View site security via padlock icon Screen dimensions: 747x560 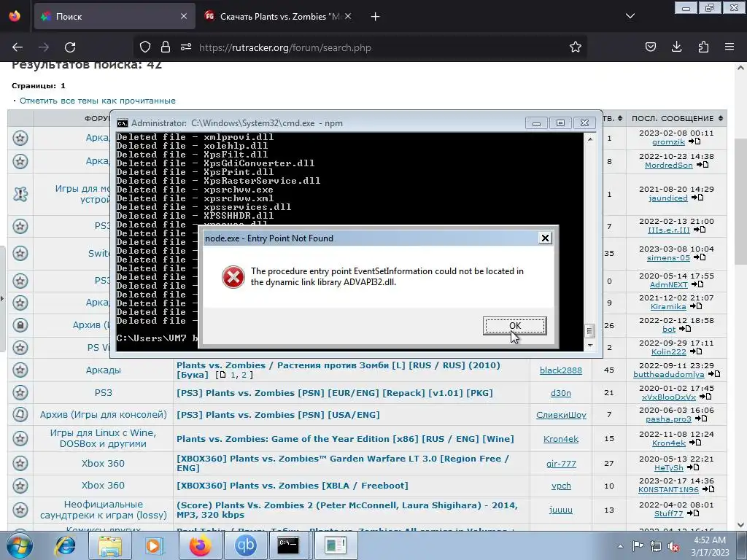166,47
